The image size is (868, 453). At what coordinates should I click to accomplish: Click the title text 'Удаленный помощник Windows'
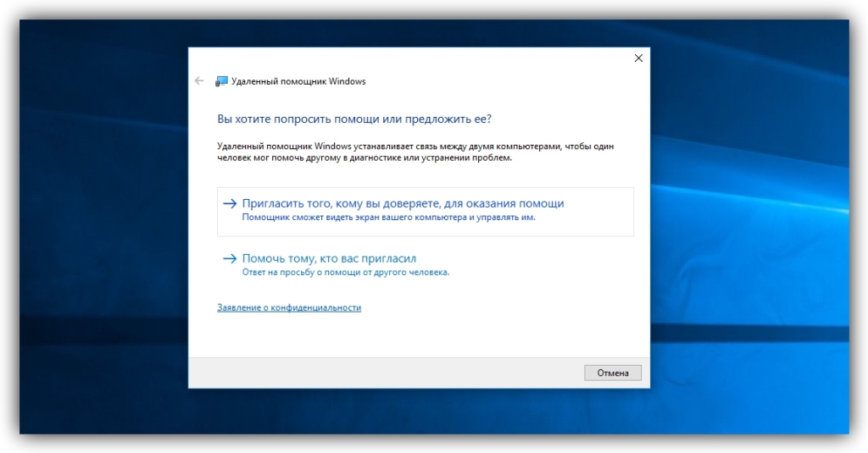[x=298, y=81]
